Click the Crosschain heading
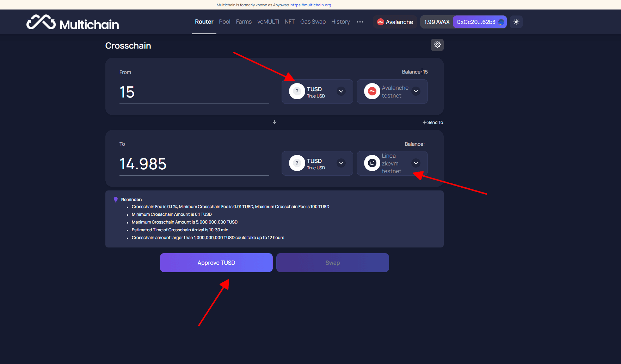The width and height of the screenshot is (621, 364). click(x=128, y=46)
